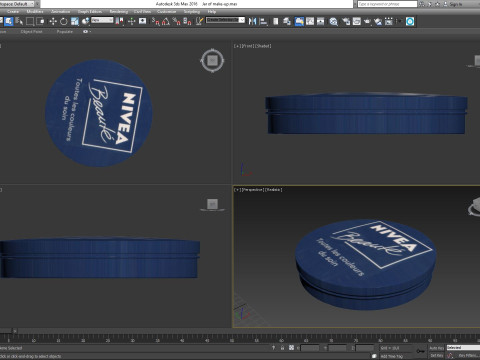Image resolution: width=480 pixels, height=360 pixels.
Task: Open Curve Editor icon
Action: coord(310,21)
